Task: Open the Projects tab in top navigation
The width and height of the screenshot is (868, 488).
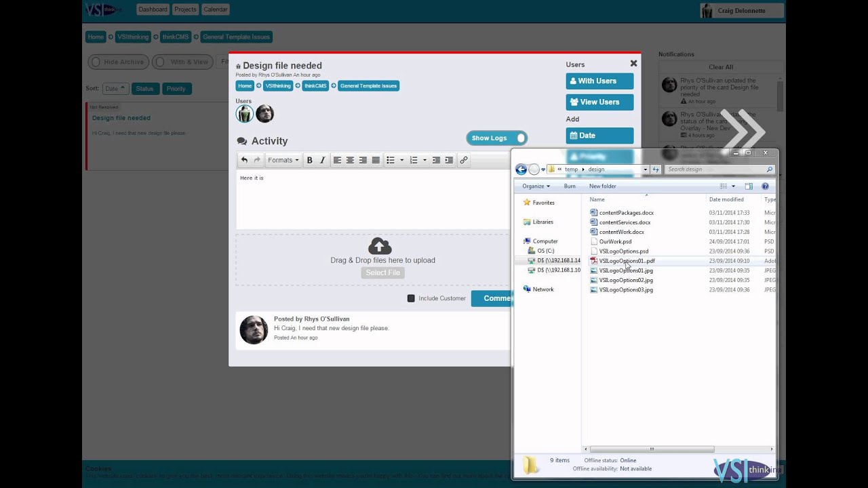Action: tap(185, 9)
